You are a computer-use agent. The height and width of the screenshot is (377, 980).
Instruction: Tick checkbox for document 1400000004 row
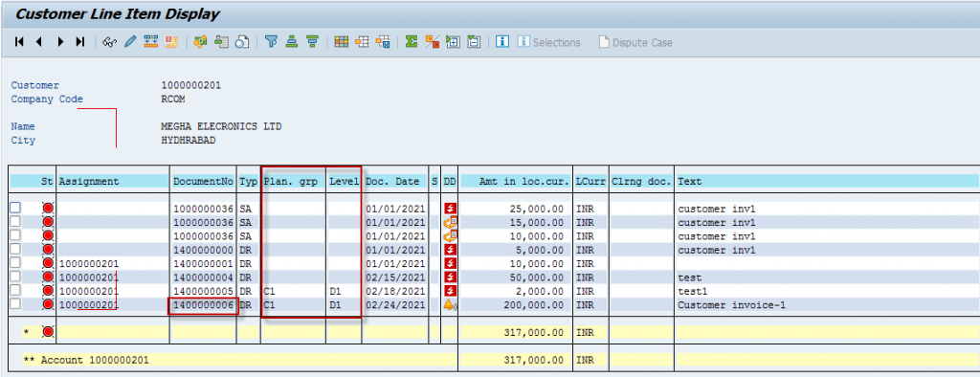coord(15,277)
